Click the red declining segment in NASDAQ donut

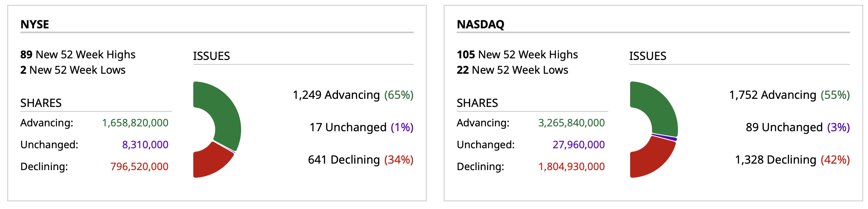tap(650, 160)
